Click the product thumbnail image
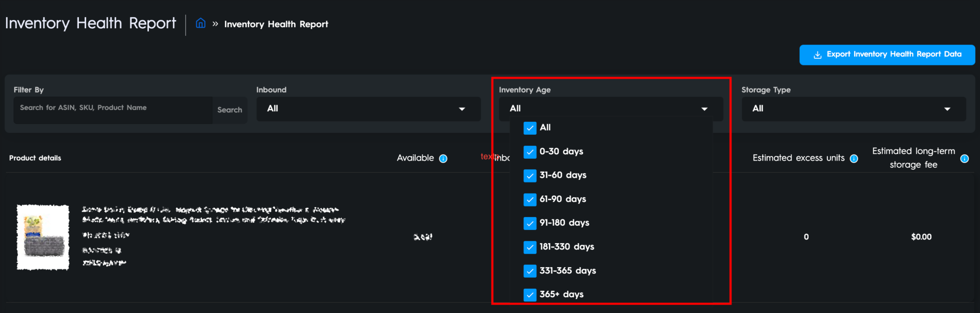 click(43, 237)
